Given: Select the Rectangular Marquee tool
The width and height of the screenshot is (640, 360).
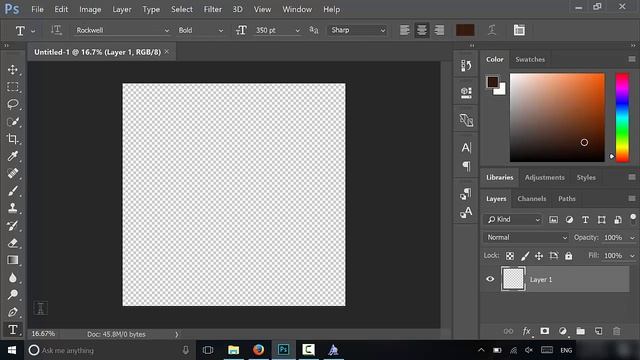Looking at the screenshot, I should pos(13,87).
